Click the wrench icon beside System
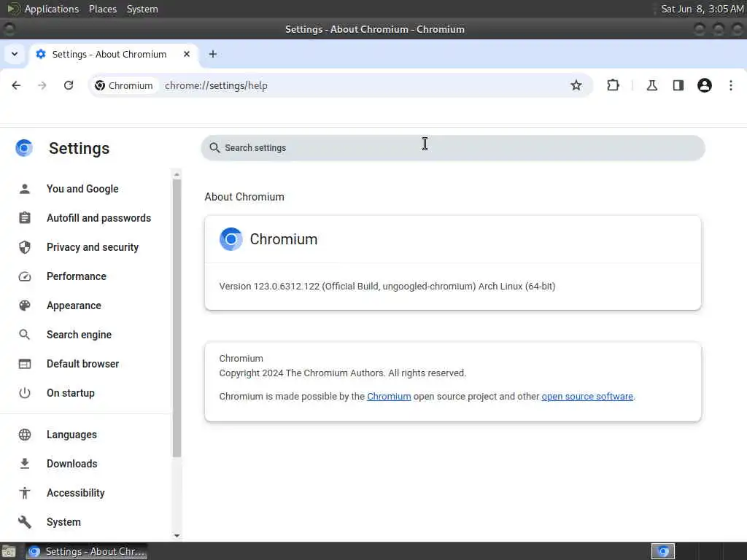 (x=25, y=522)
